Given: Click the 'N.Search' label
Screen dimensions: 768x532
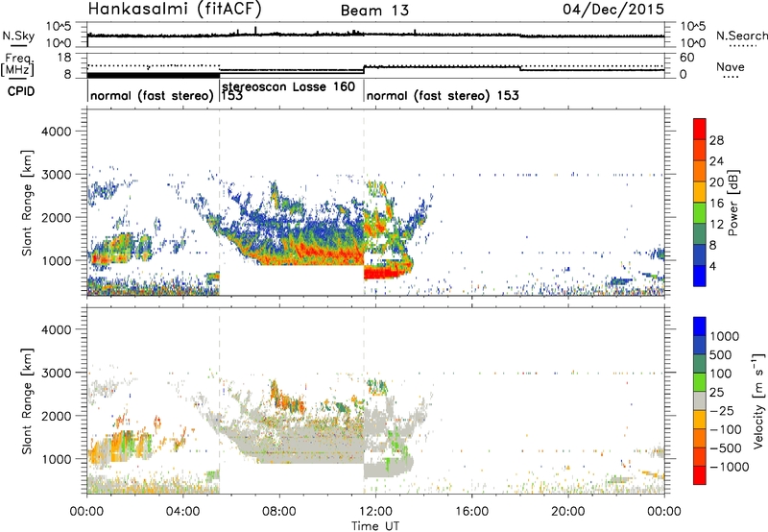Looking at the screenshot, I should [741, 36].
